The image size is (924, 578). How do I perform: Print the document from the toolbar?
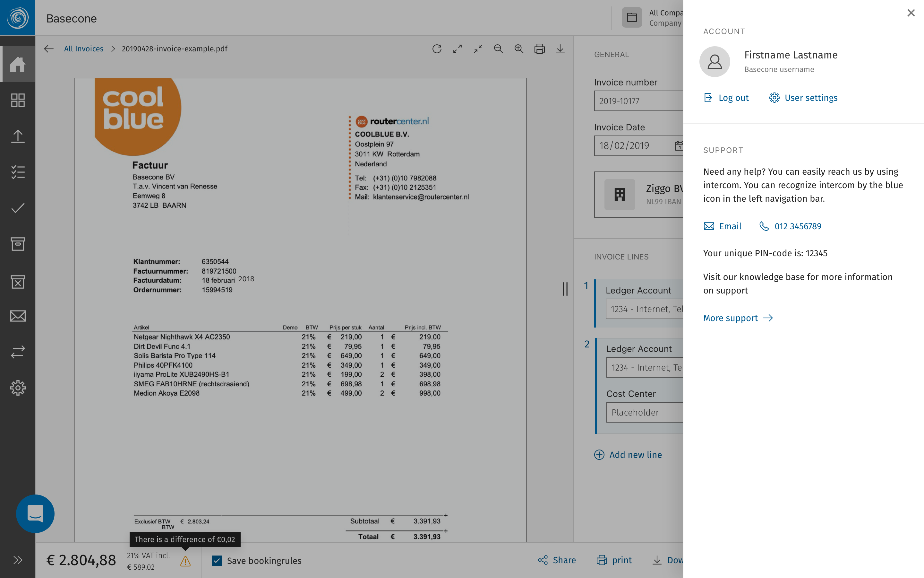(540, 48)
